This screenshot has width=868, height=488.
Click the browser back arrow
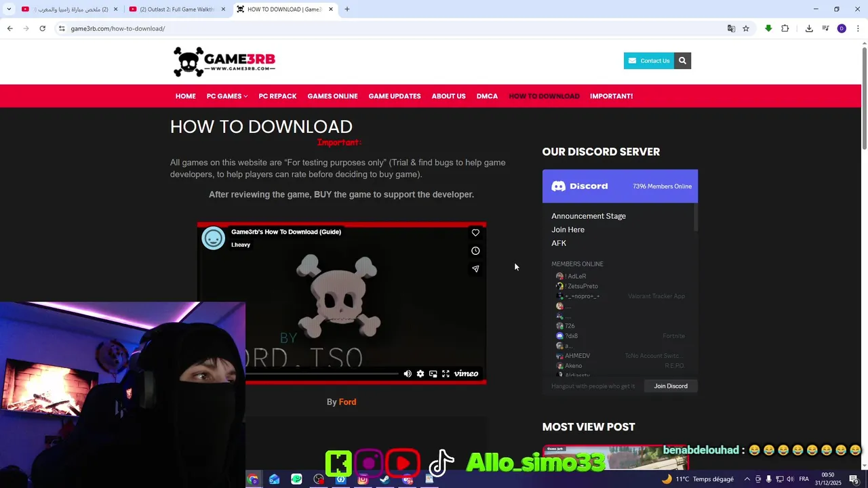point(10,28)
